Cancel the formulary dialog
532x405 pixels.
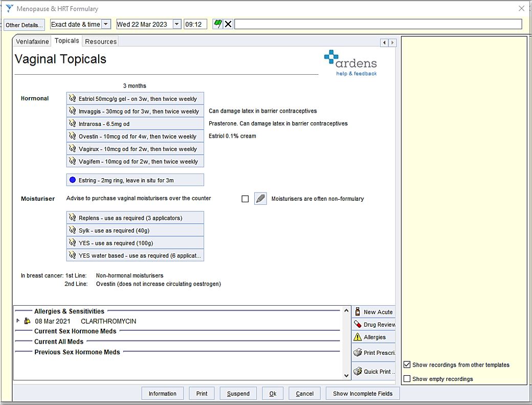coord(305,393)
